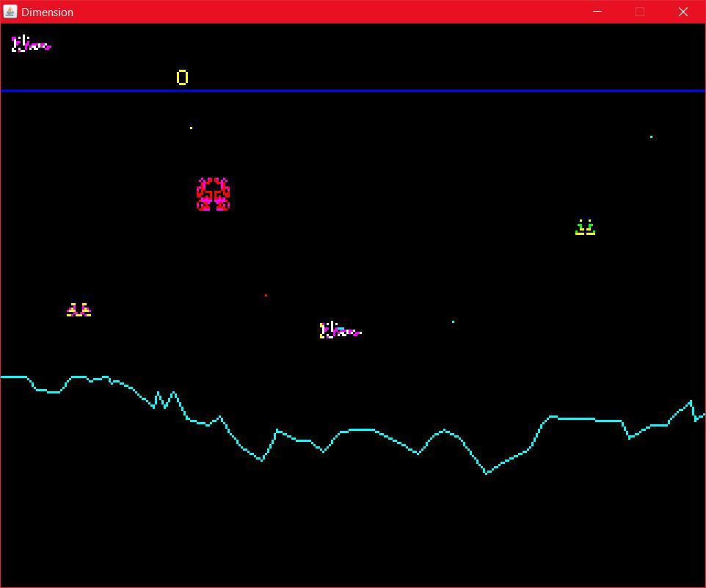Close the Dimension game window
Screen dimensions: 706x588
(683, 12)
